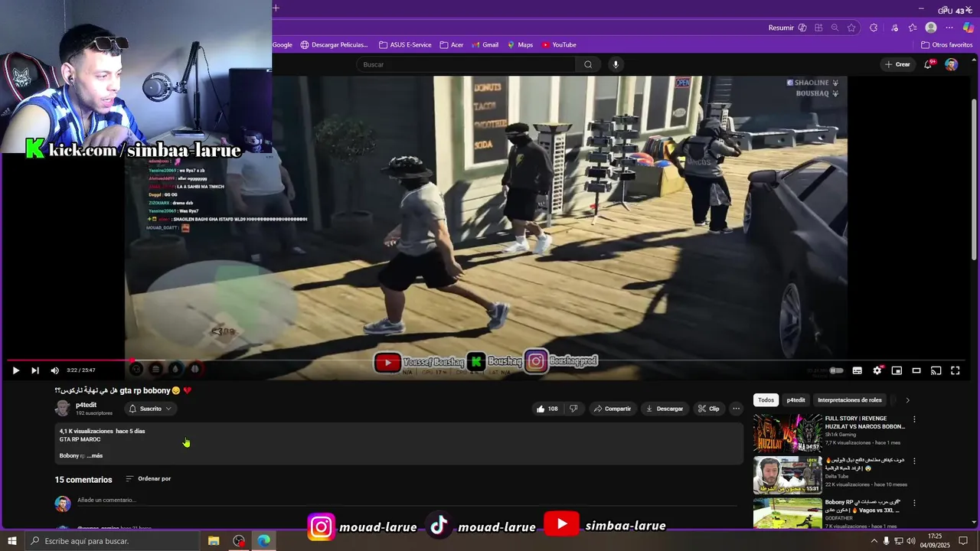Open the three-dot more actions menu
Viewport: 980px width, 551px height.
(737, 409)
